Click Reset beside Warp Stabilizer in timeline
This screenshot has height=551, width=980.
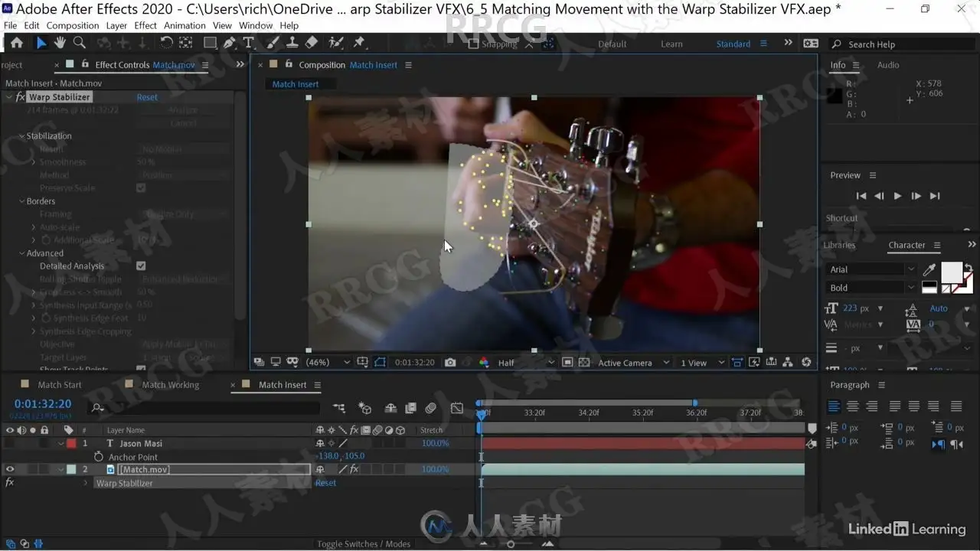[x=325, y=483]
